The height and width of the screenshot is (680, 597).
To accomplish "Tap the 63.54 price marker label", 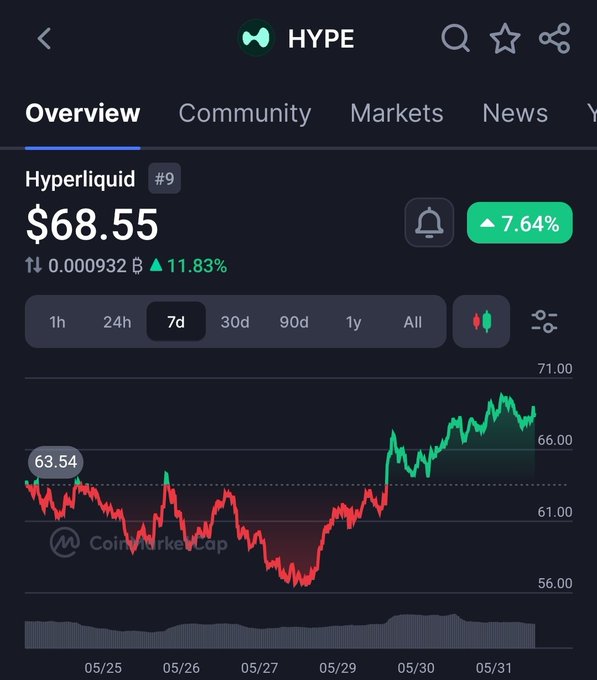I will click(55, 461).
